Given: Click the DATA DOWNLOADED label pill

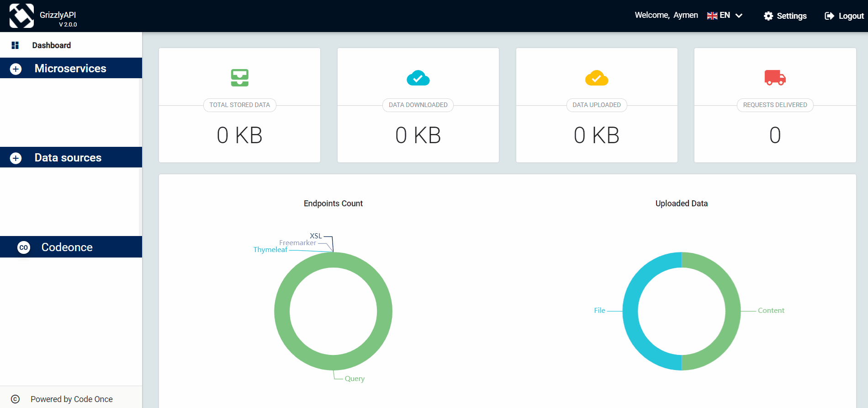Looking at the screenshot, I should click(x=418, y=105).
